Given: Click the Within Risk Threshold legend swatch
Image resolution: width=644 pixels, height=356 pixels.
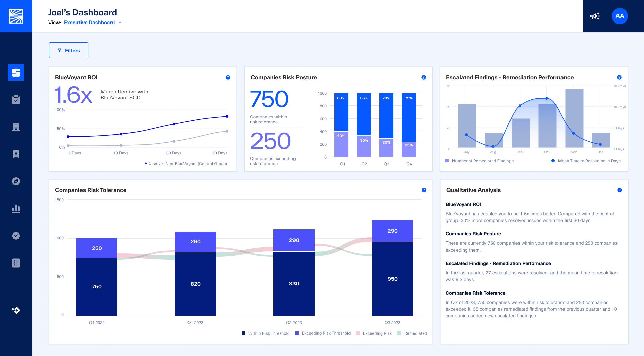Looking at the screenshot, I should [x=243, y=333].
